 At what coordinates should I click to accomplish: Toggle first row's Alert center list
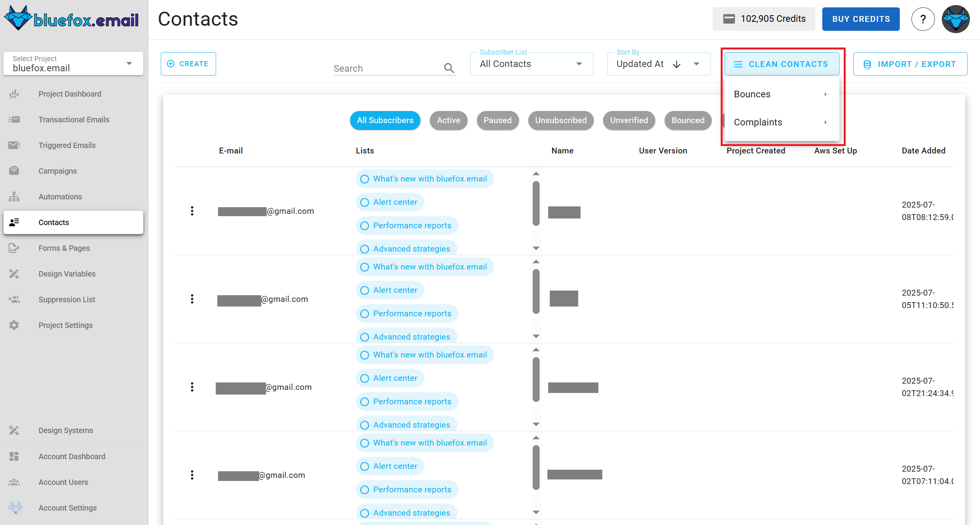coord(390,202)
